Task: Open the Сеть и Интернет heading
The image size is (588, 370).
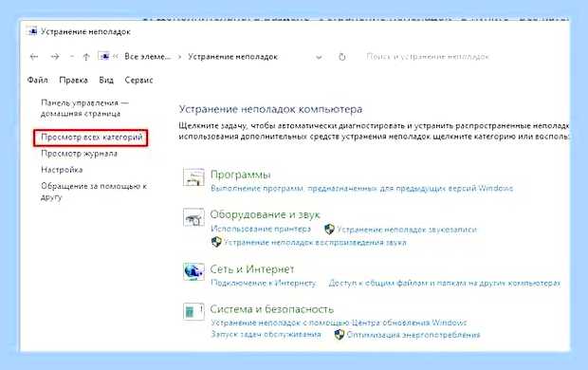Action: tap(252, 269)
